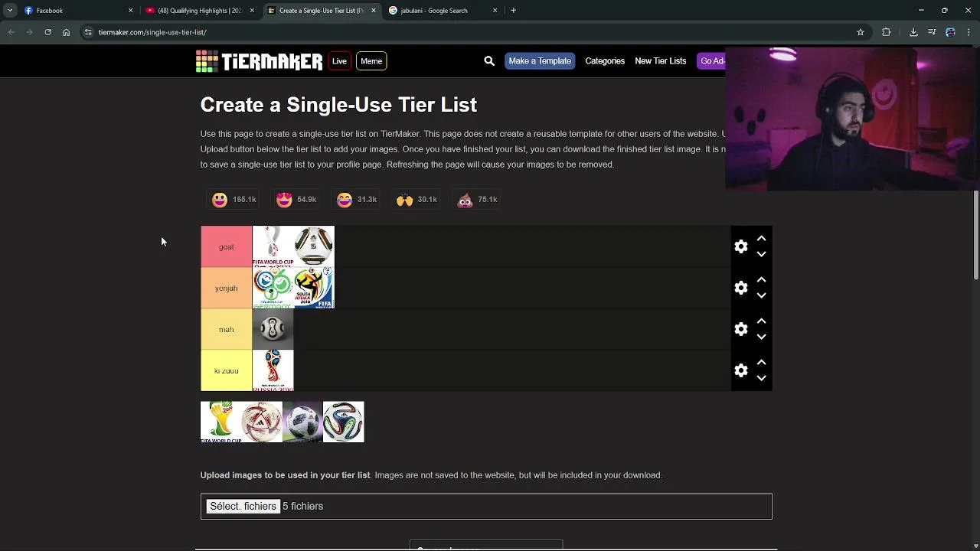Select the silver ball image in mah tier

pyautogui.click(x=273, y=329)
